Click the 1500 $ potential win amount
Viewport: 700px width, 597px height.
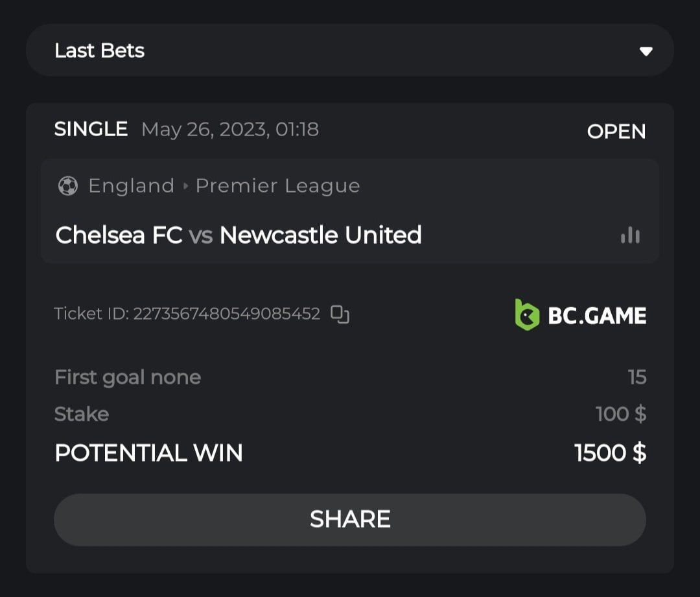(x=610, y=452)
